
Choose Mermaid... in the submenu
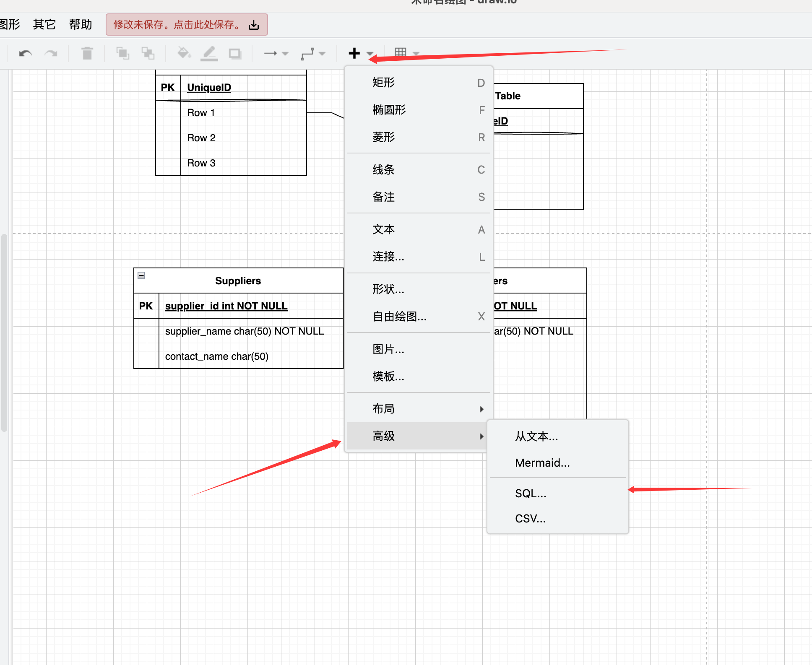click(x=542, y=463)
